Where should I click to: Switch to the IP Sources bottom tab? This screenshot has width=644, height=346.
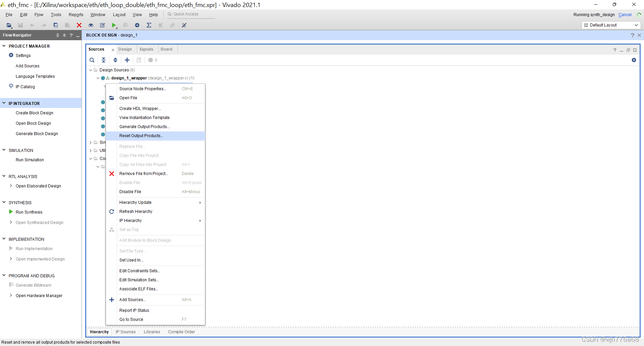(126, 332)
